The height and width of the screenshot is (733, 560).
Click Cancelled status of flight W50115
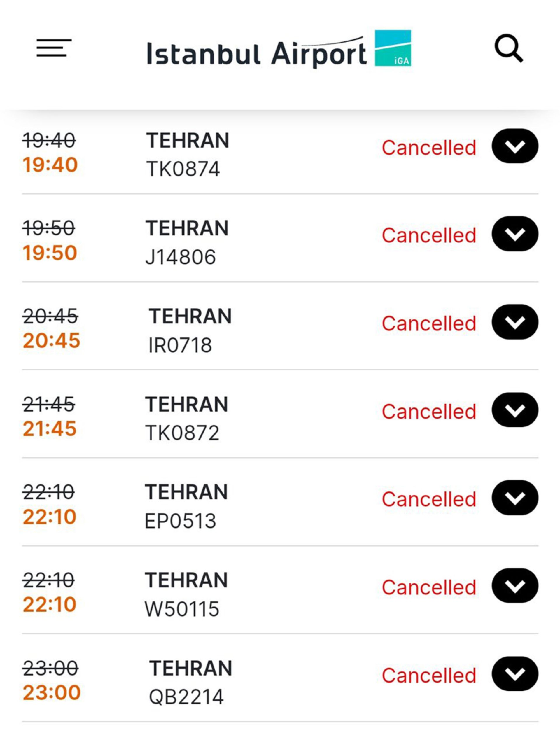tap(429, 587)
